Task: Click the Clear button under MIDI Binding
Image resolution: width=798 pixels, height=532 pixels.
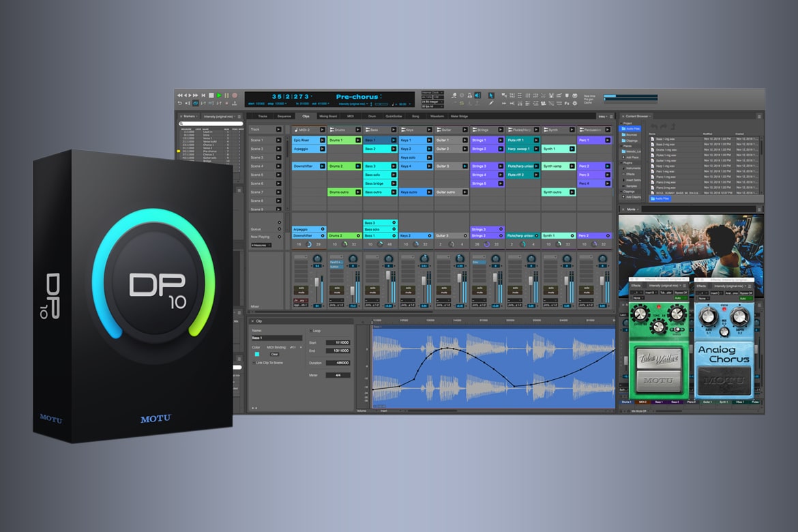Action: [x=274, y=355]
